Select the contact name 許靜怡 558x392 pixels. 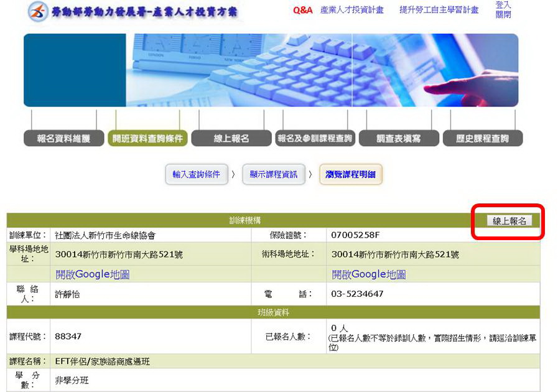[67, 294]
